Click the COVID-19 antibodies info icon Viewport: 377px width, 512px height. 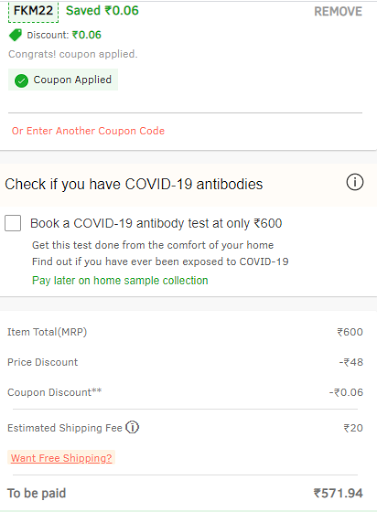[355, 182]
